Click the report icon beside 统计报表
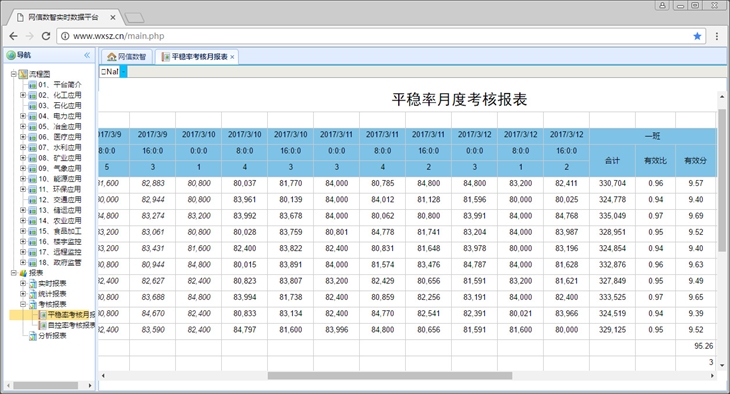730x394 pixels. tap(33, 294)
